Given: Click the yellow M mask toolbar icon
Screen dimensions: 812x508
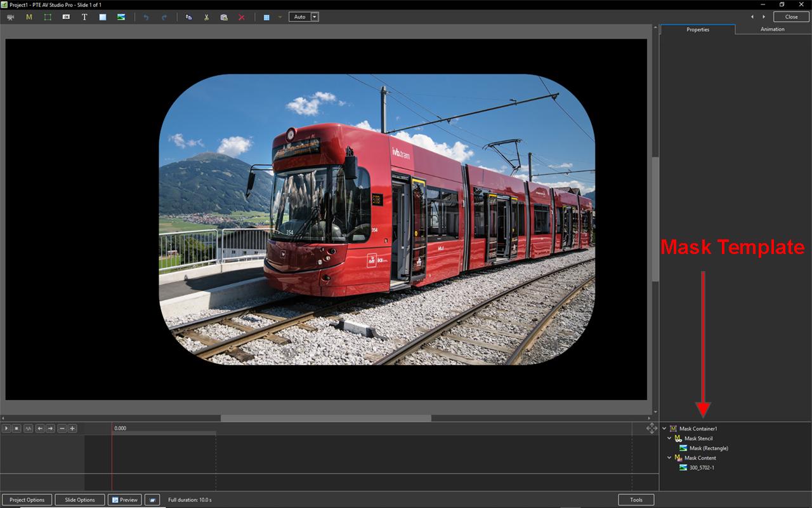Looking at the screenshot, I should pyautogui.click(x=29, y=17).
